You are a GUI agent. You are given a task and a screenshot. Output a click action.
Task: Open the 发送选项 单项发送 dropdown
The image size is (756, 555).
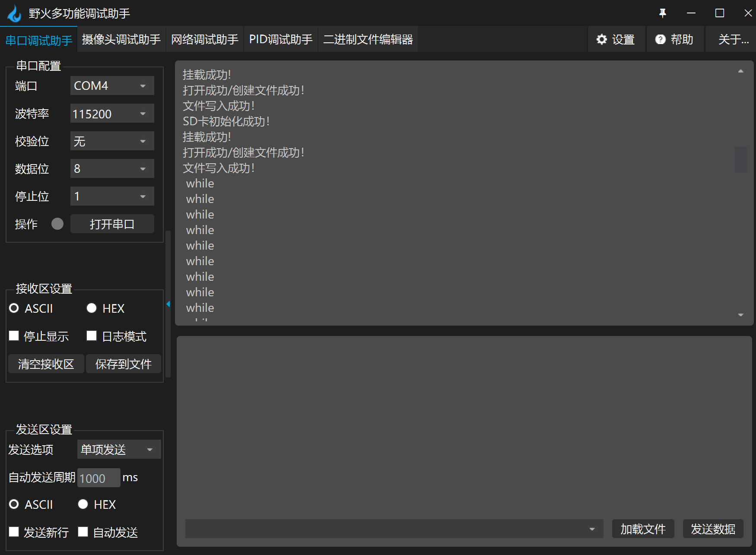[x=119, y=449]
